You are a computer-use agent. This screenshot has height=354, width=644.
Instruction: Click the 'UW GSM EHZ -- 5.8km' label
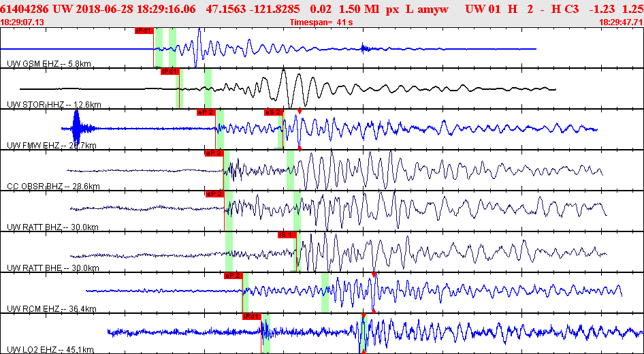pyautogui.click(x=49, y=63)
